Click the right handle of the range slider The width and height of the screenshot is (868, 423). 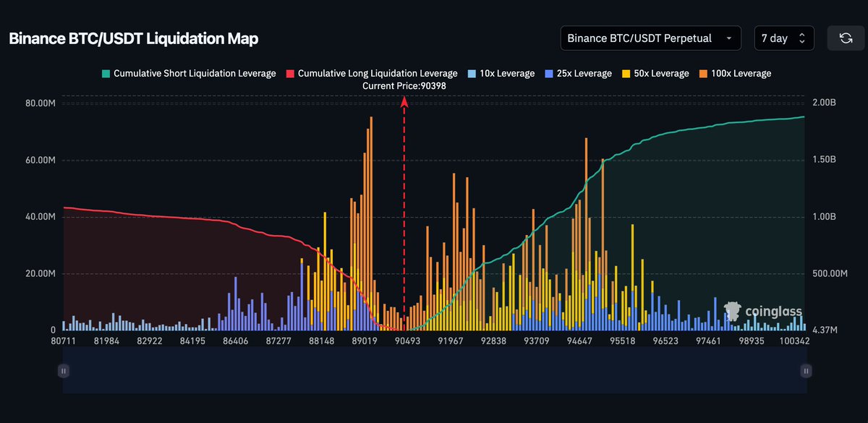(805, 370)
